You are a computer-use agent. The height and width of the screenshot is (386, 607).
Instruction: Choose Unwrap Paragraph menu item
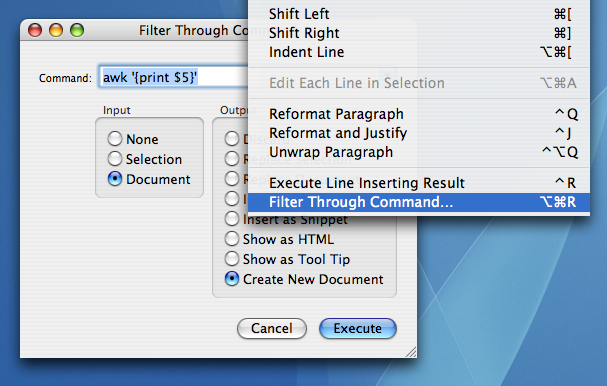[x=419, y=152]
